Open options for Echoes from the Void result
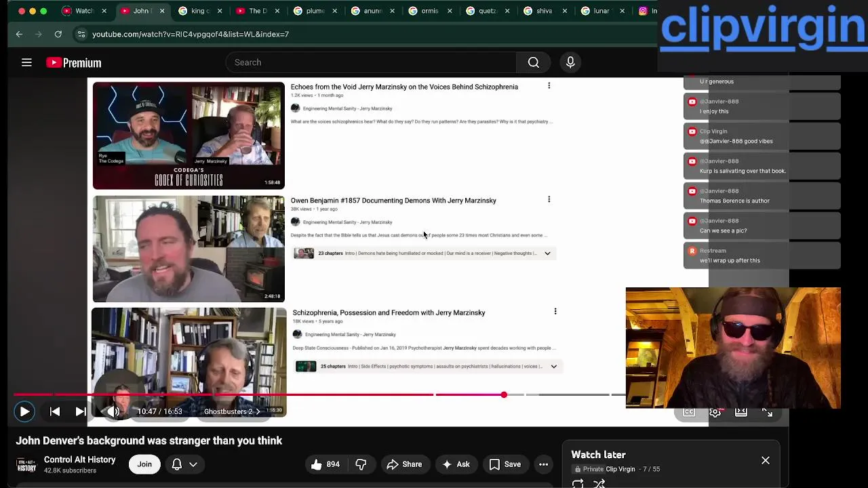The width and height of the screenshot is (868, 488). pos(549,86)
